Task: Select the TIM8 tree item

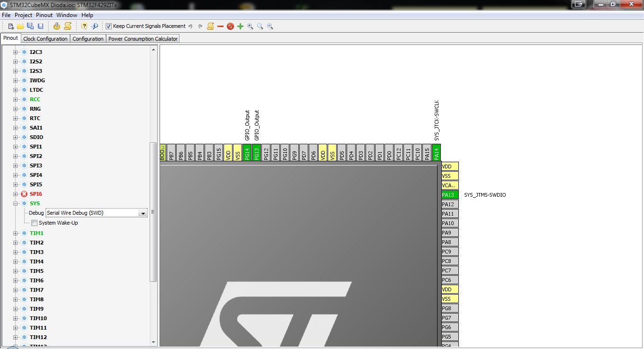Action: click(36, 299)
